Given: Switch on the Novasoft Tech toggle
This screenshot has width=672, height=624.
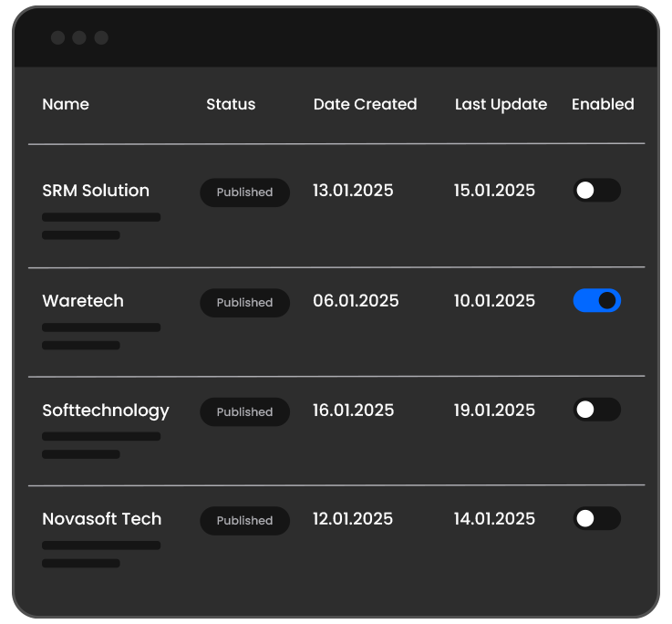Looking at the screenshot, I should coord(596,519).
